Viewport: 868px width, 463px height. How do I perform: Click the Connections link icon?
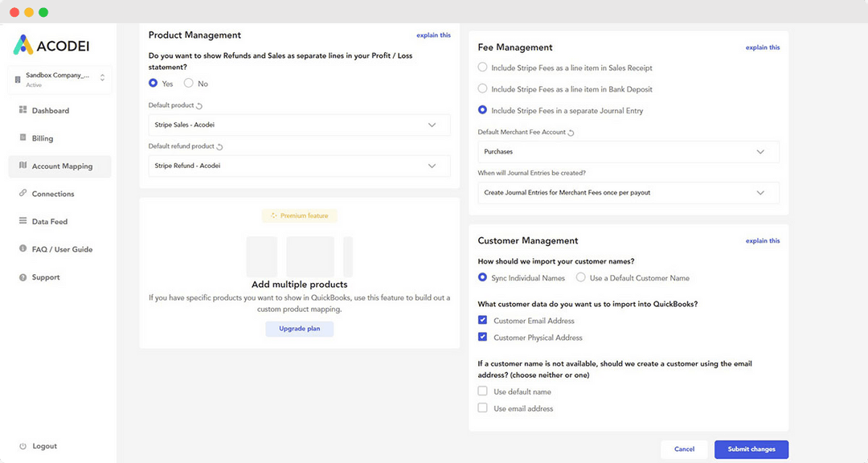point(23,194)
